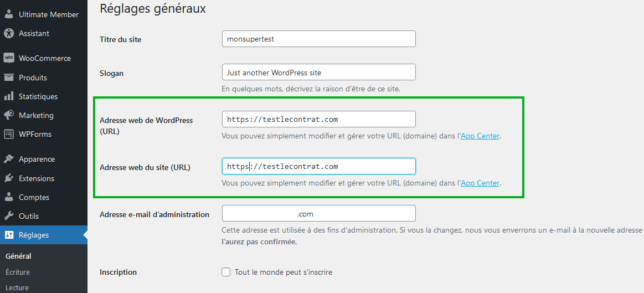The width and height of the screenshot is (644, 293).
Task: Enable 'Tout le monde peut s'inscrire' checkbox
Action: 226,272
